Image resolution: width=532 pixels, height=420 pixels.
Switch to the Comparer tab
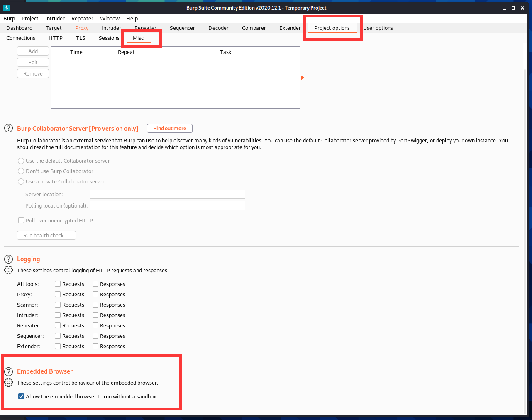254,28
